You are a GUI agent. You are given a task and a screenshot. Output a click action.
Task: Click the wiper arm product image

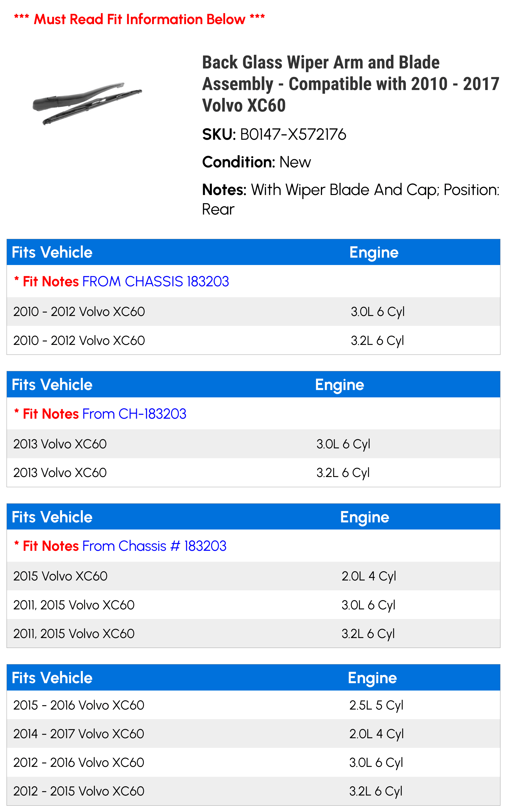click(x=87, y=103)
